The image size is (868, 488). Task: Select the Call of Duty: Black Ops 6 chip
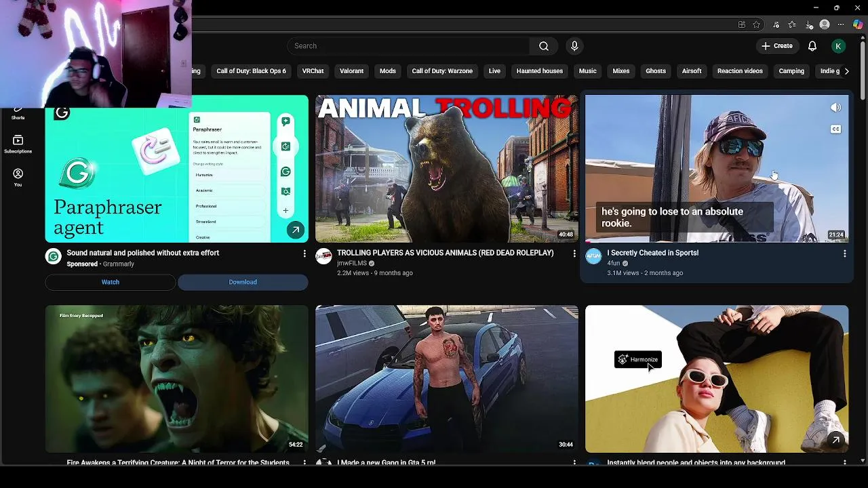[251, 71]
